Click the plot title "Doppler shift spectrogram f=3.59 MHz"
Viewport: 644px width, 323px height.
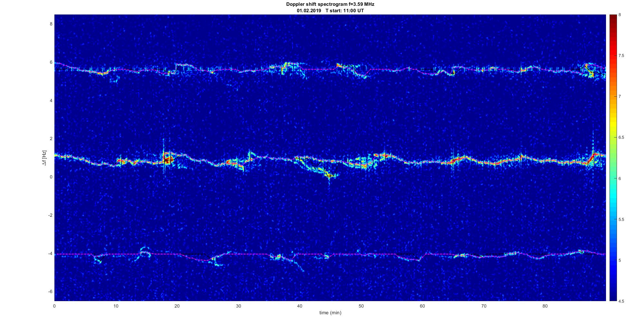click(x=330, y=5)
